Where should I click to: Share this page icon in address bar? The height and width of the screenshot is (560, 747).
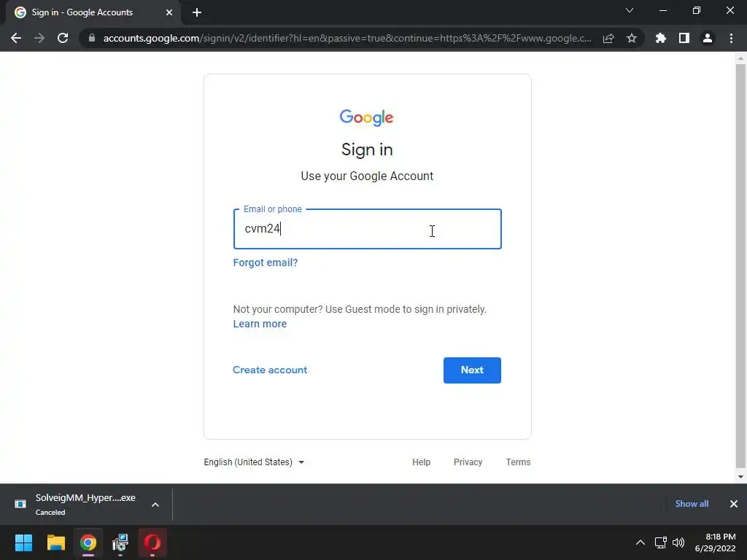click(608, 38)
